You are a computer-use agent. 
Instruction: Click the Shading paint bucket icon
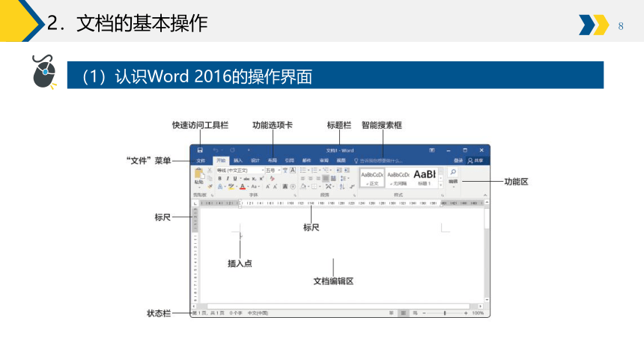pos(303,186)
